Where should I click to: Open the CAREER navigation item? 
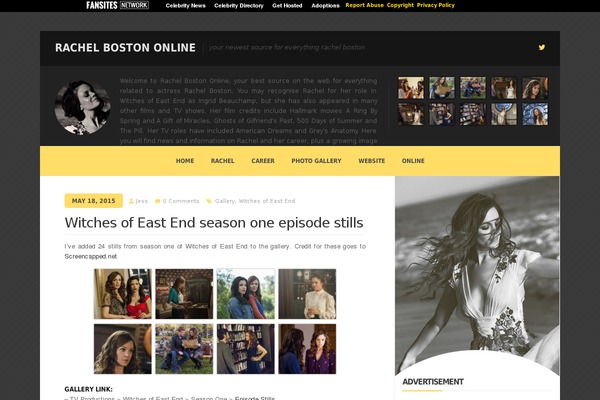point(263,161)
